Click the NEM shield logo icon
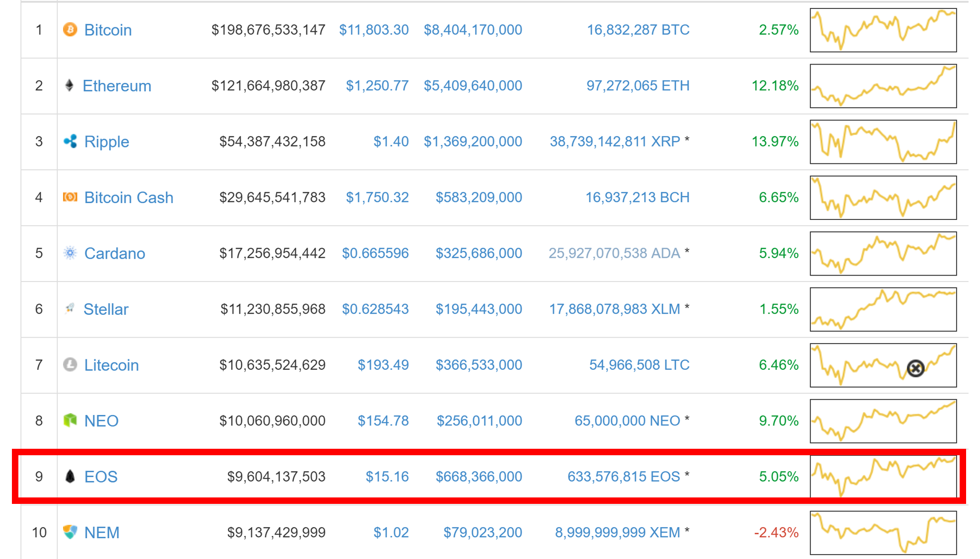Image resolution: width=980 pixels, height=559 pixels. (x=70, y=532)
